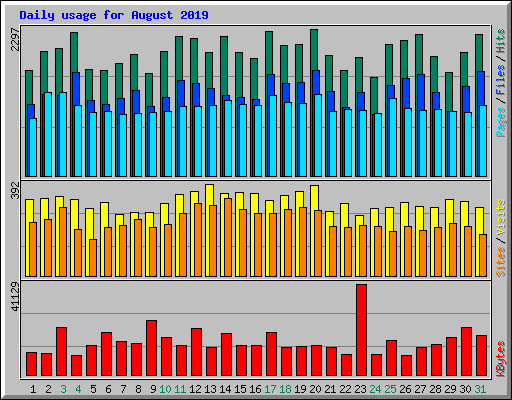Click day label 29 on the x-axis
512x400 pixels.
tap(450, 389)
